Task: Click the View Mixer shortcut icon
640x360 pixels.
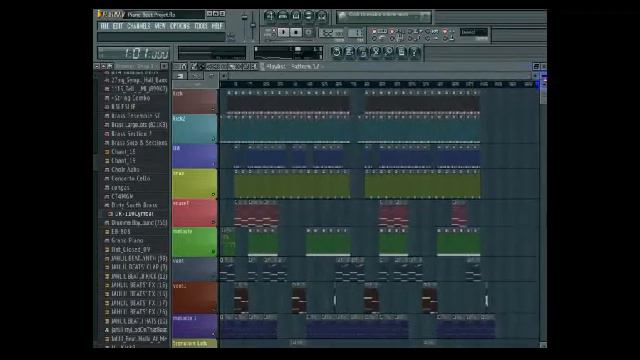Action: click(x=322, y=16)
